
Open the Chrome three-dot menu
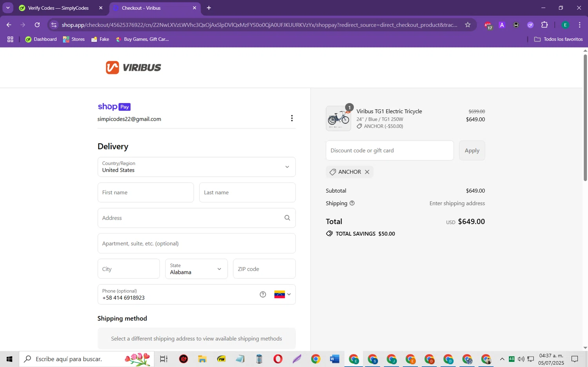coord(580,25)
